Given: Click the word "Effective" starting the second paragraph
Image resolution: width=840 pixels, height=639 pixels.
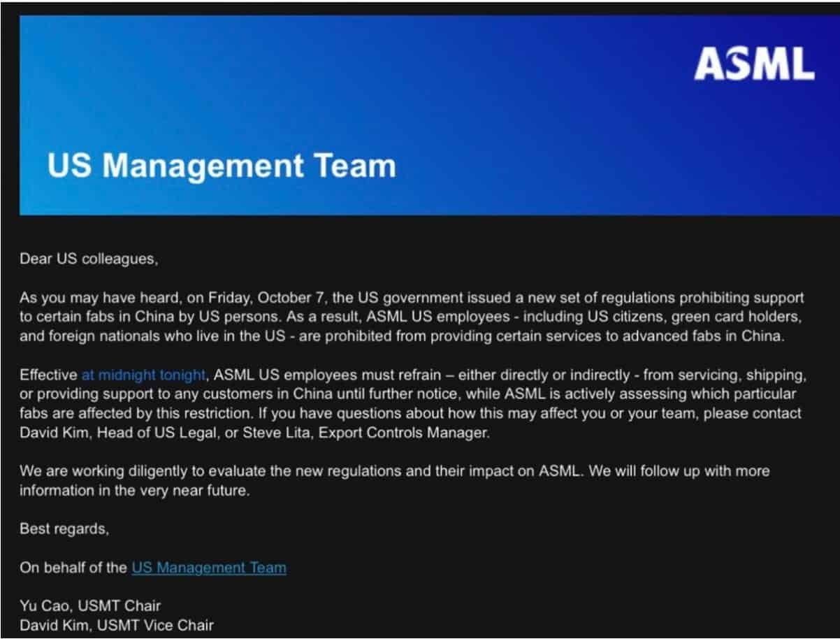Looking at the screenshot, I should tap(48, 375).
